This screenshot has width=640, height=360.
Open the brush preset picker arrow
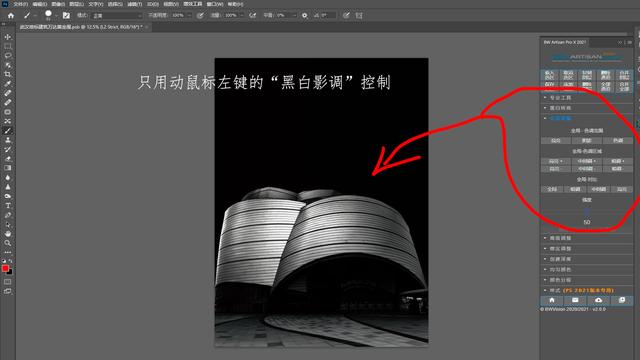click(x=56, y=16)
